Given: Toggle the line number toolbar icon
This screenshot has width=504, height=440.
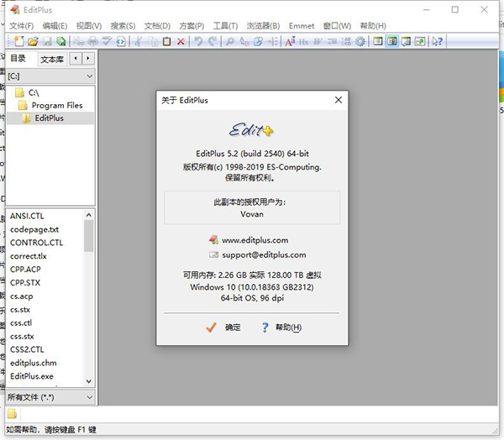Looking at the screenshot, I should 346,41.
